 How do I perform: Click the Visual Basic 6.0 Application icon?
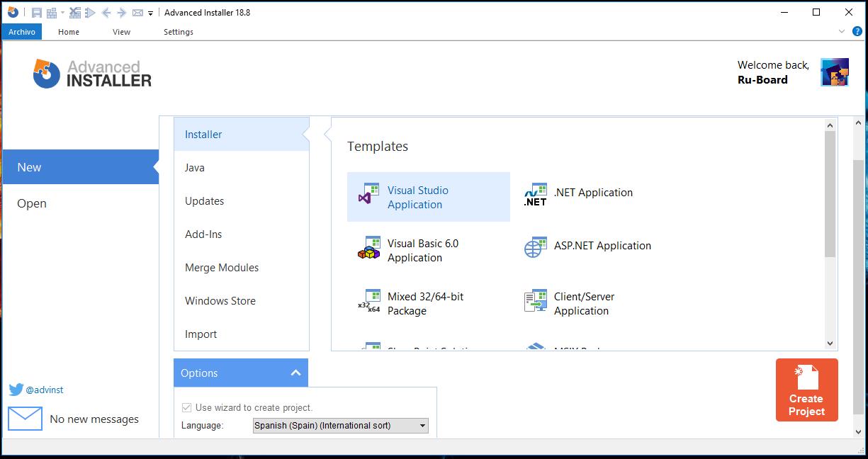tap(369, 248)
